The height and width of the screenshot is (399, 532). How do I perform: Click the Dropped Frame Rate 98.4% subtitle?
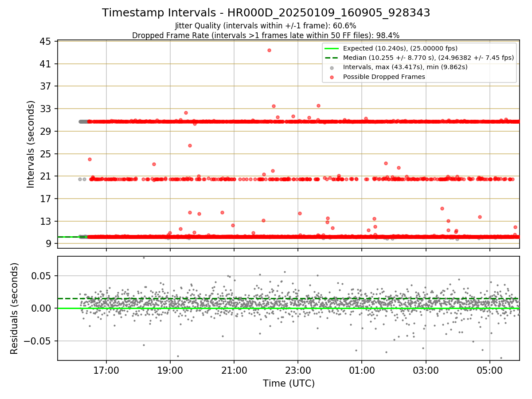pyautogui.click(x=266, y=35)
